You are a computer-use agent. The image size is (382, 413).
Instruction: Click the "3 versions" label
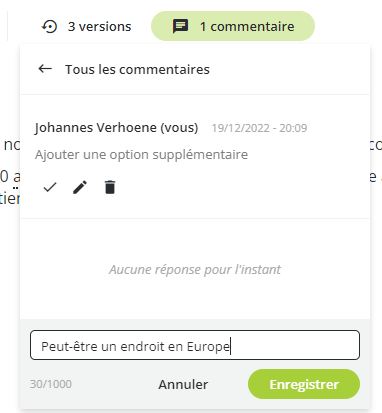[99, 26]
